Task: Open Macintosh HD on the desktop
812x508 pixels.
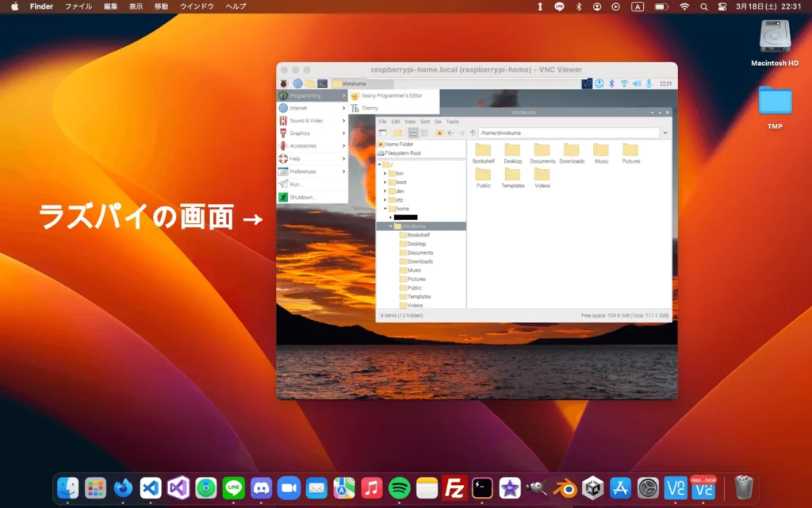Action: pos(775,43)
